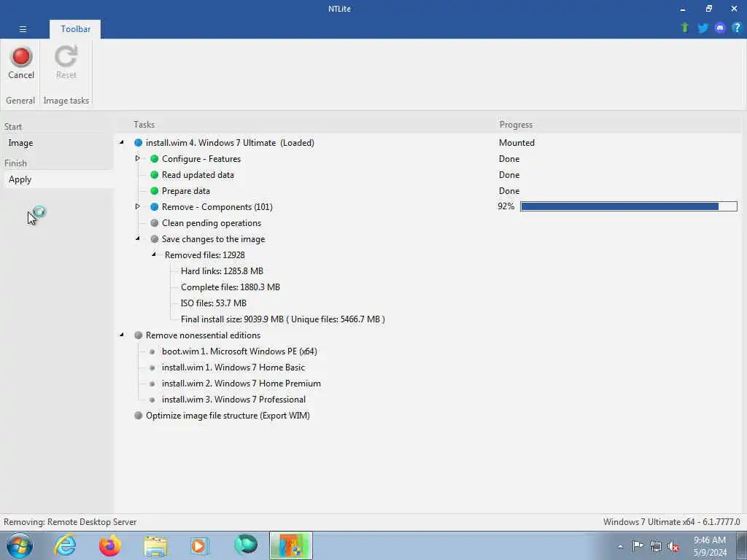Click the "ISO files: 53.7 MB" entry

[214, 303]
